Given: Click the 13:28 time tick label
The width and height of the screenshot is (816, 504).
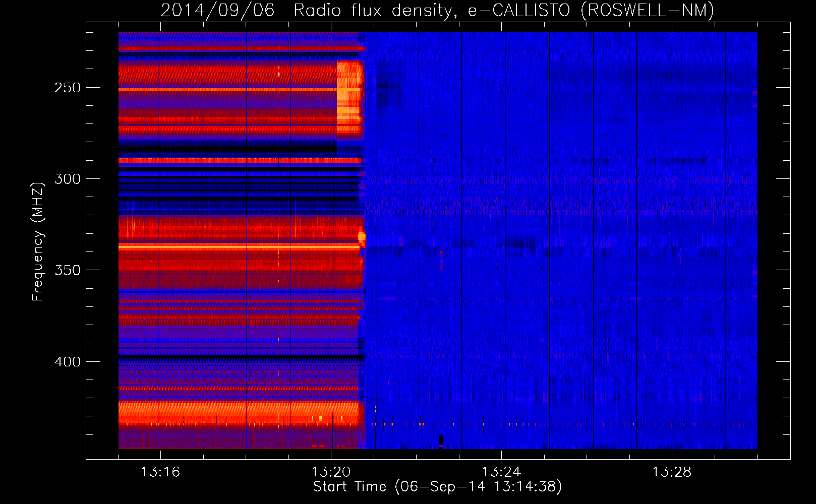Looking at the screenshot, I should (672, 472).
